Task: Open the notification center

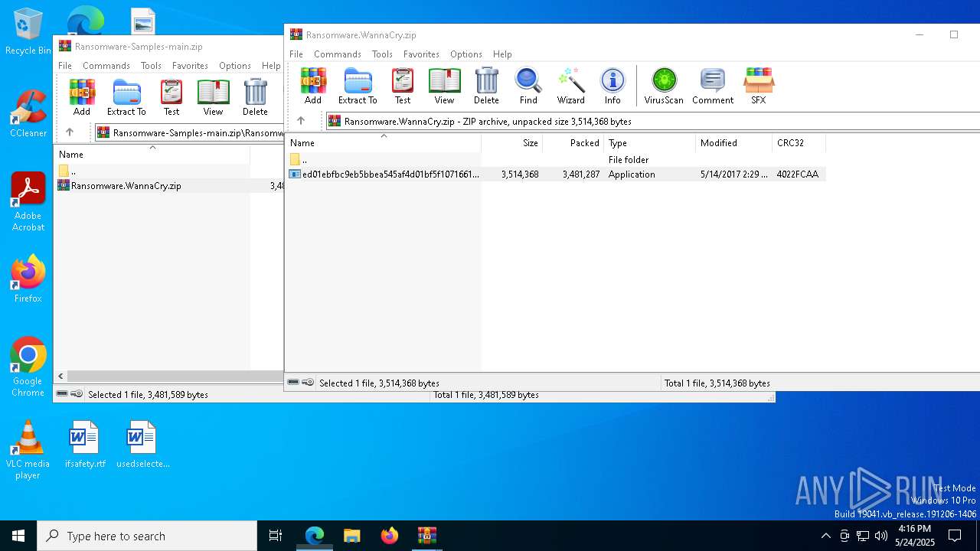Action: coord(955,536)
